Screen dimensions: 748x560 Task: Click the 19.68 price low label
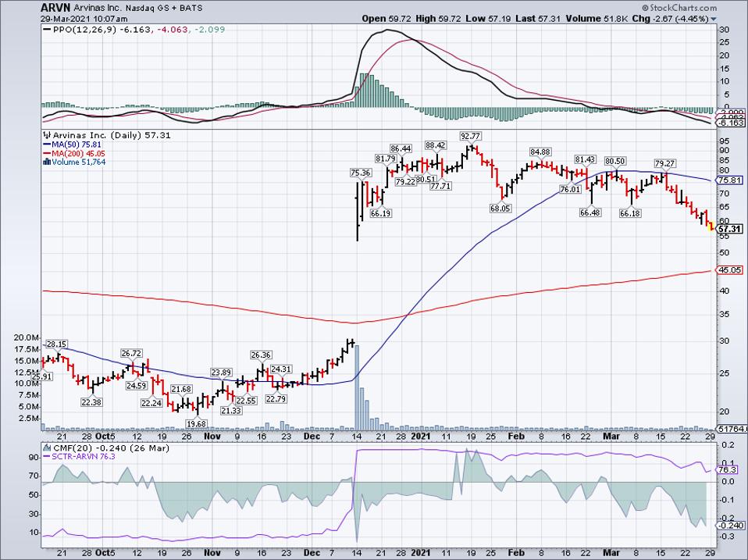197,423
